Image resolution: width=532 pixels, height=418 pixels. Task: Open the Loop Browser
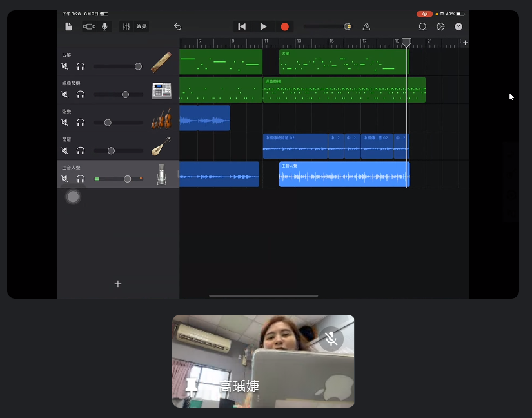pyautogui.click(x=422, y=26)
